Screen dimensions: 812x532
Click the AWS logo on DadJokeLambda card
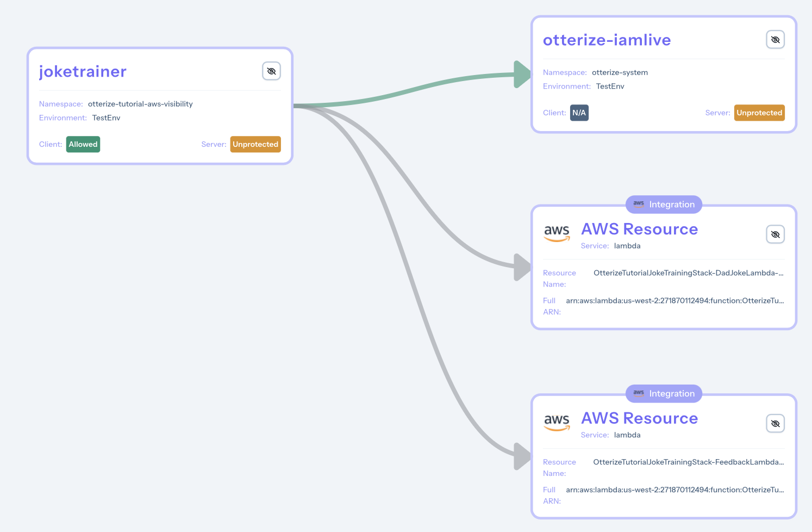point(557,233)
